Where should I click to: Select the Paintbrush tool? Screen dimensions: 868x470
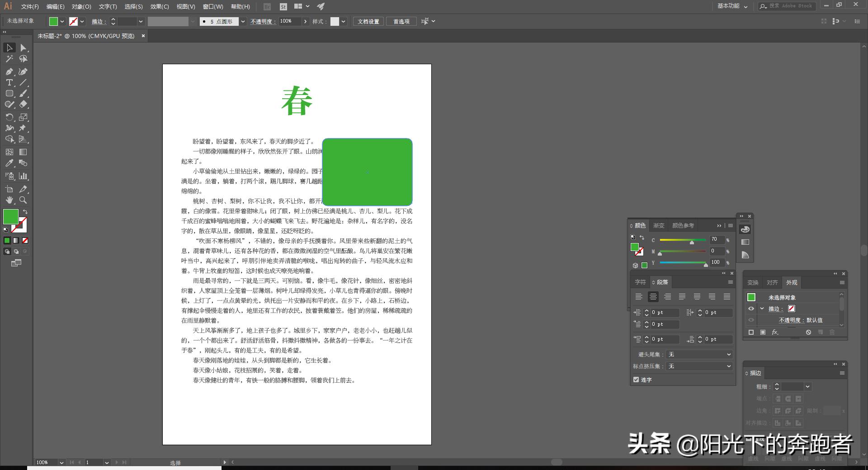coord(24,93)
